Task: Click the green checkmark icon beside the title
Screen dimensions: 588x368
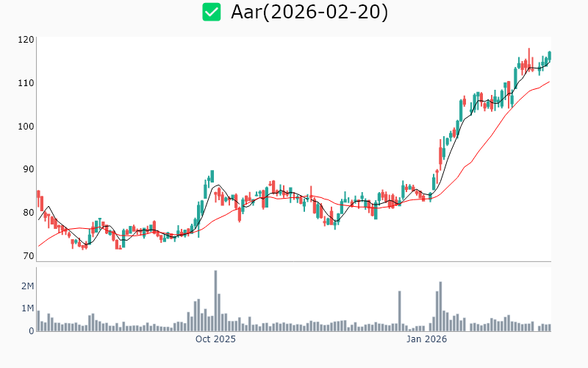Action: (212, 13)
